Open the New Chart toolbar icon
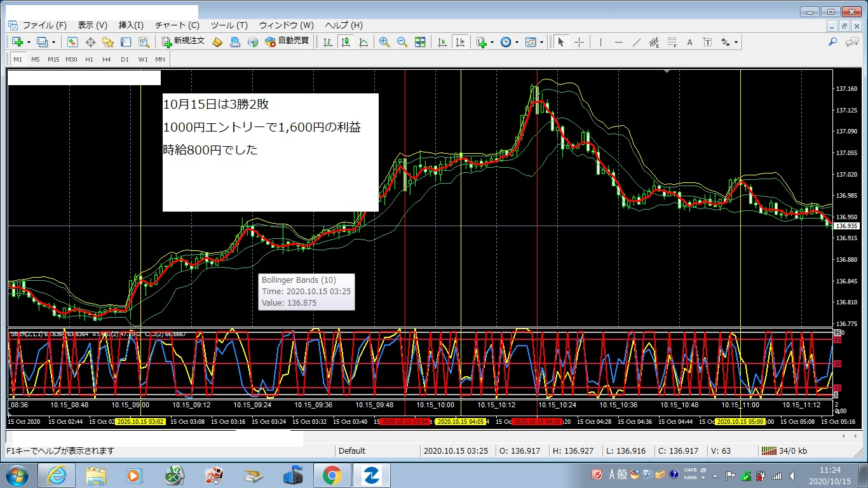 pos(17,42)
